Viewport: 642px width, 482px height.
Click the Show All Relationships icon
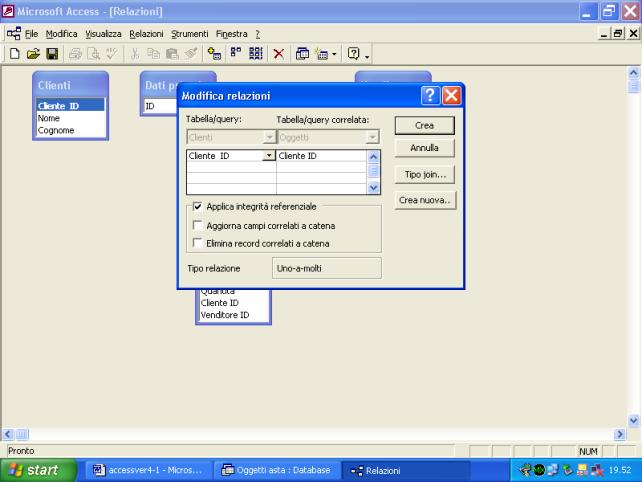click(256, 54)
